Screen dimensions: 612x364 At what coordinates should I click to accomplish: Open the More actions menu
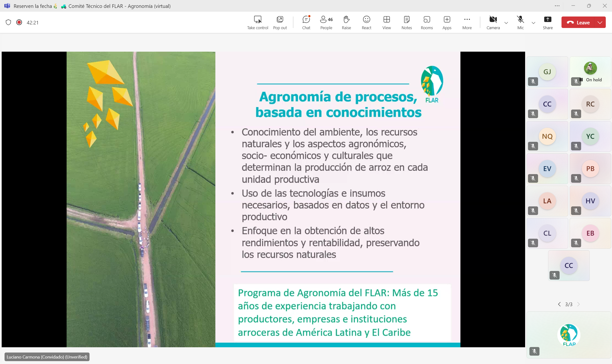[467, 22]
